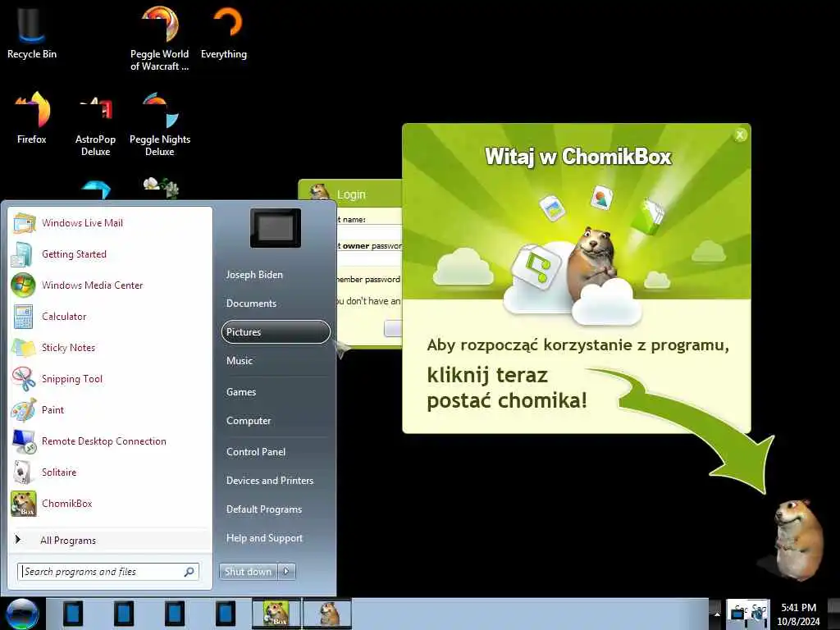Click the Paint palette icon
Screen dimensions: 840x630
24,410
